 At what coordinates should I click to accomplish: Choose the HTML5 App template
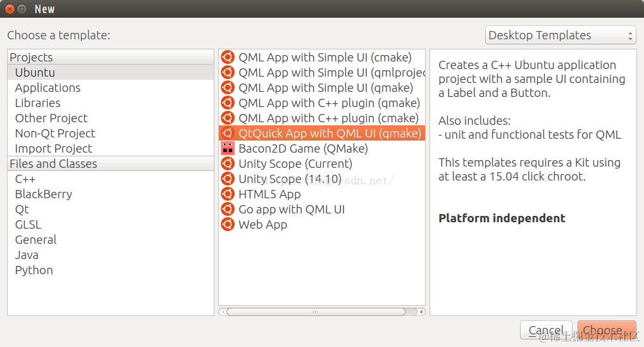[322, 194]
